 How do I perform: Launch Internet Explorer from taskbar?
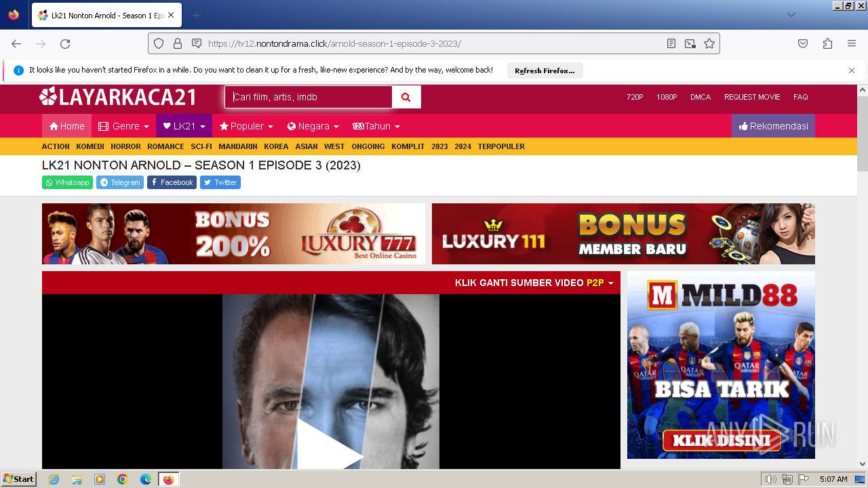[54, 479]
